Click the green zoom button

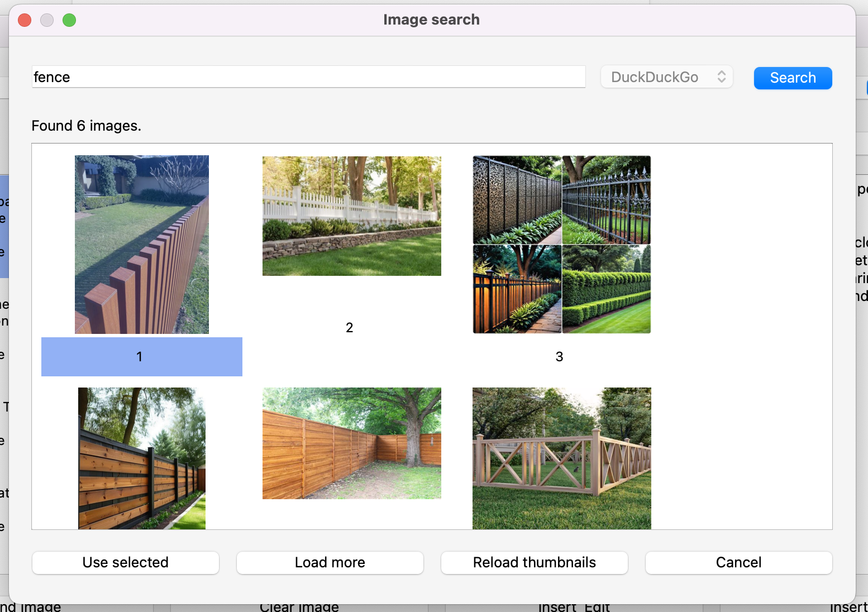(69, 20)
